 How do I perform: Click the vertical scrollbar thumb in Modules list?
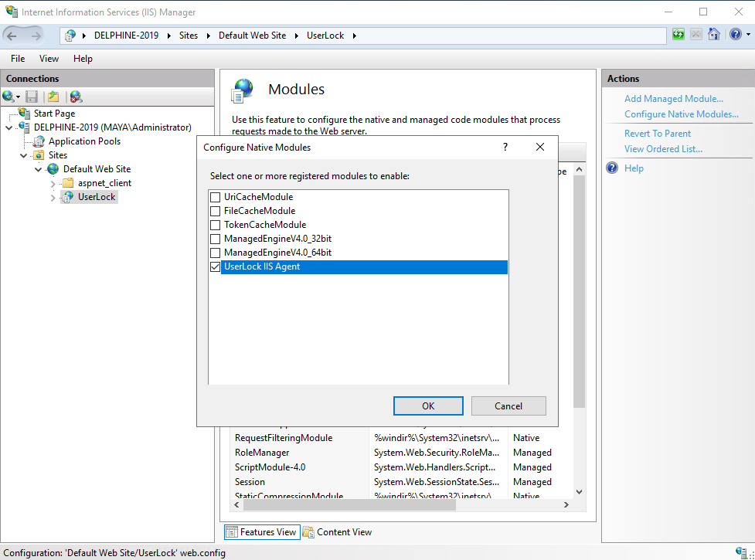click(x=580, y=291)
